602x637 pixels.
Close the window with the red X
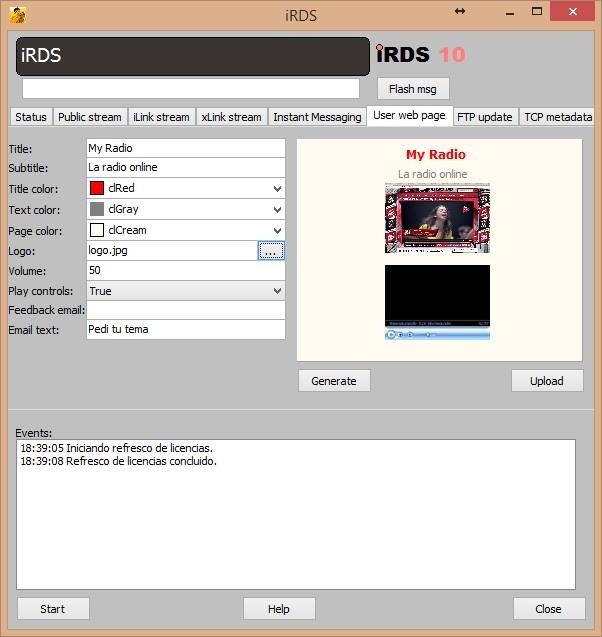click(x=573, y=11)
